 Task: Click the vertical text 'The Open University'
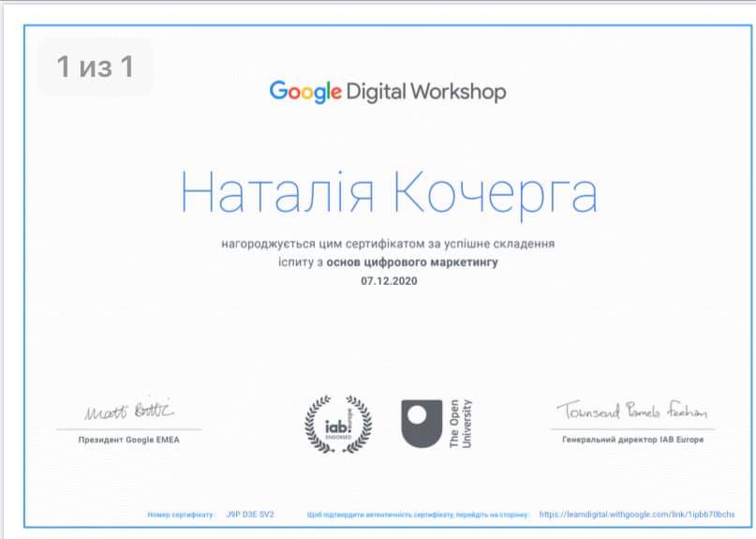(x=461, y=424)
